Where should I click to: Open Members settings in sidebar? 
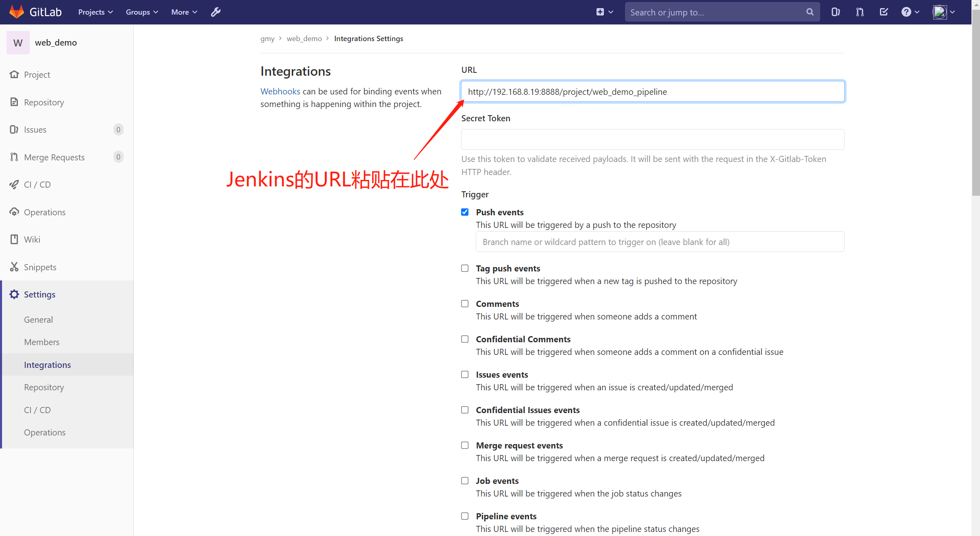coord(41,342)
